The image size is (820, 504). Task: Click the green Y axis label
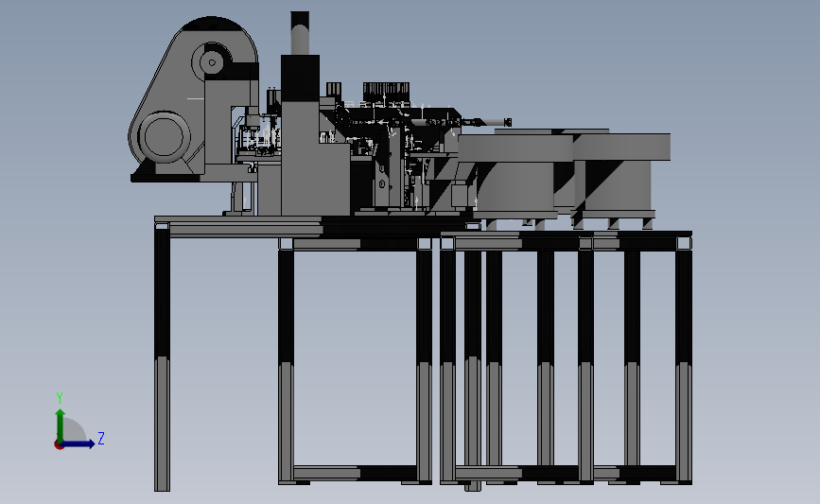[x=60, y=398]
